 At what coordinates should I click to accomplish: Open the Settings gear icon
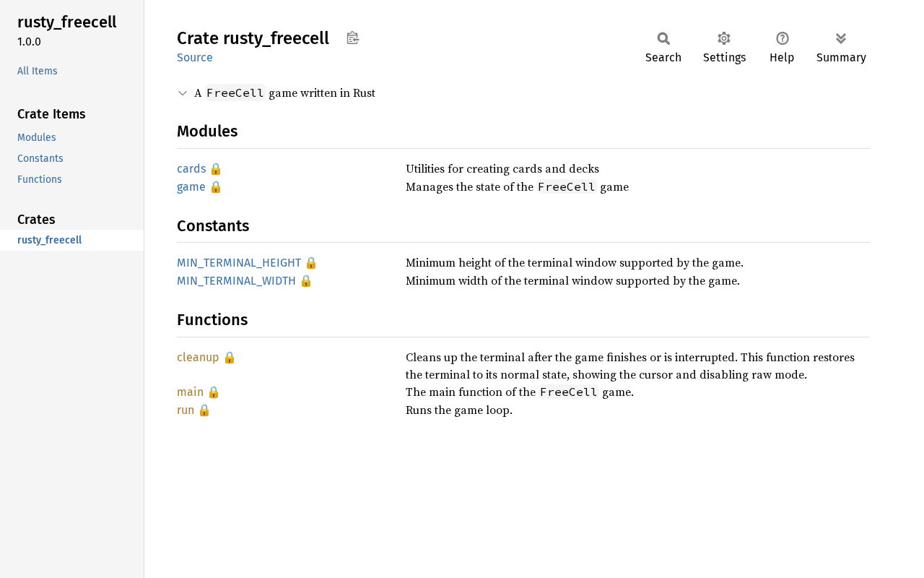click(x=724, y=39)
